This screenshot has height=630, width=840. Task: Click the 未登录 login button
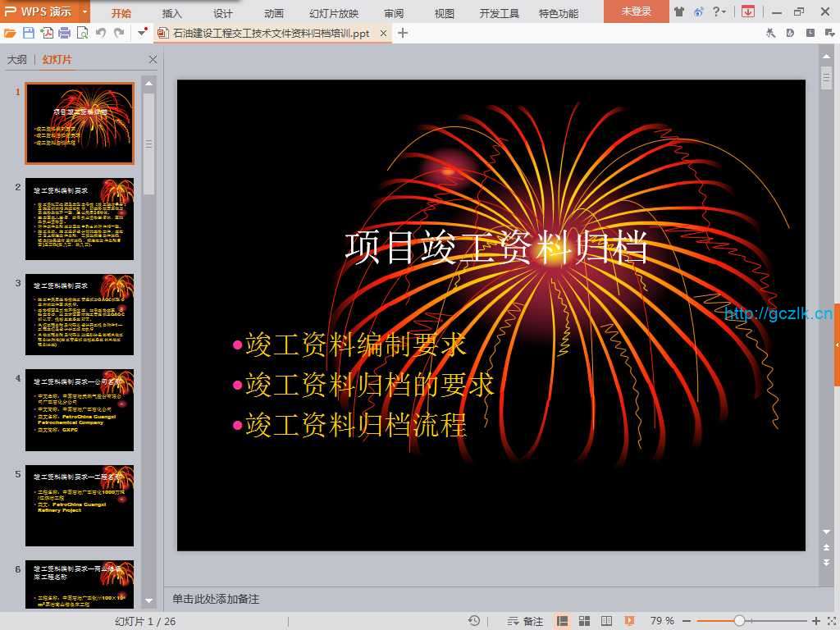[x=636, y=11]
